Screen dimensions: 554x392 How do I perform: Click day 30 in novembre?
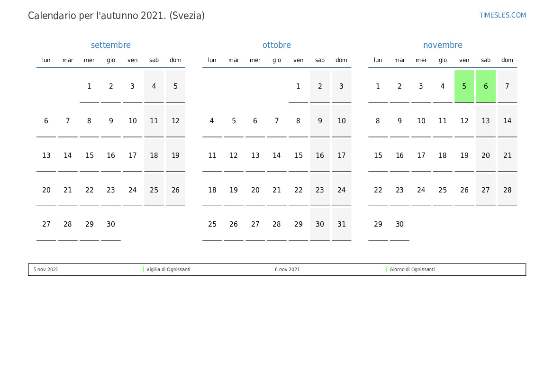[x=400, y=224]
